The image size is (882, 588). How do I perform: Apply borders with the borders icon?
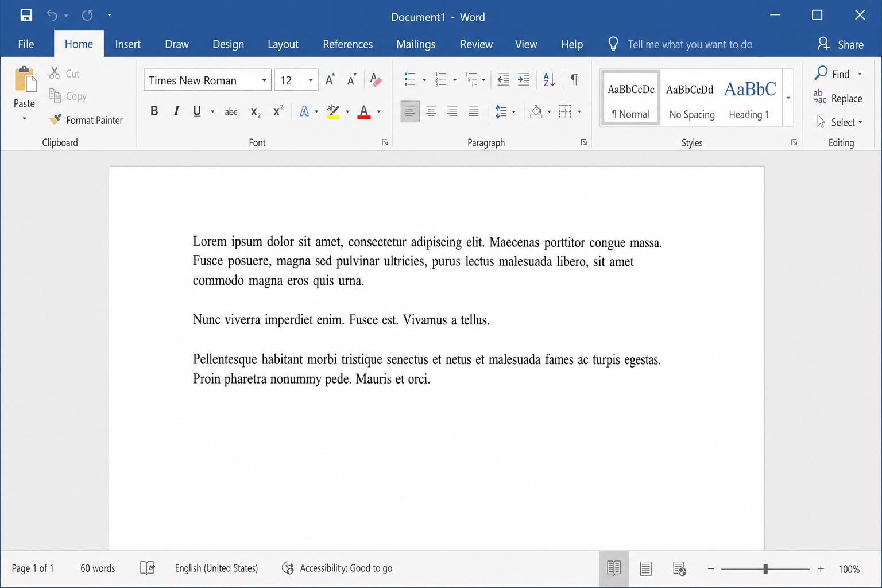pyautogui.click(x=565, y=111)
